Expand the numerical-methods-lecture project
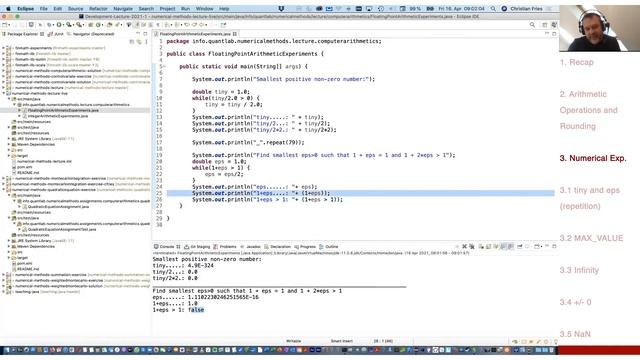This screenshot has width=640, height=360. [x=4, y=87]
